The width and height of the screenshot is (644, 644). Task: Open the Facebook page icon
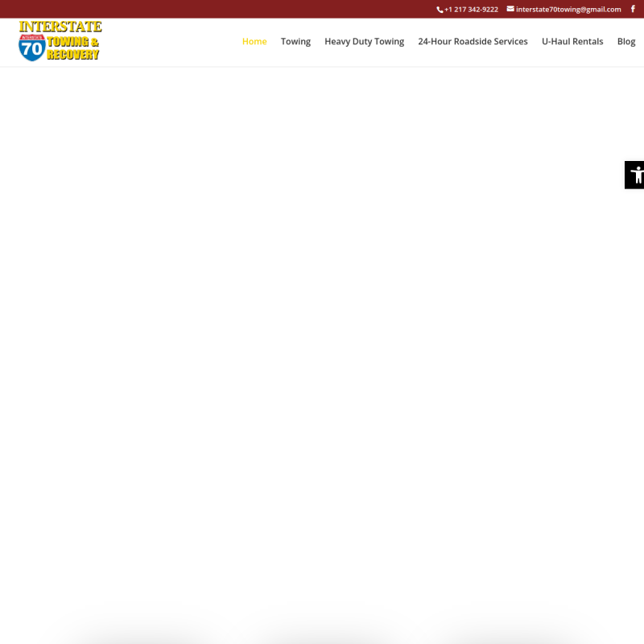633,9
